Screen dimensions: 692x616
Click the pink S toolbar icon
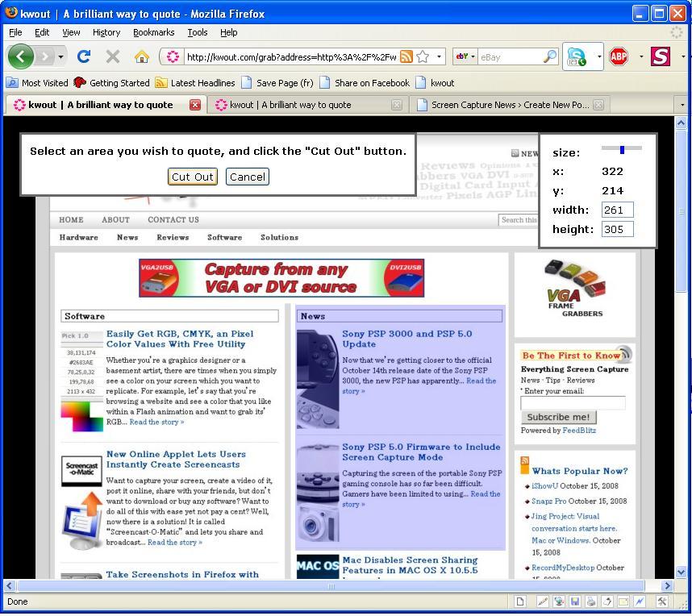click(661, 56)
